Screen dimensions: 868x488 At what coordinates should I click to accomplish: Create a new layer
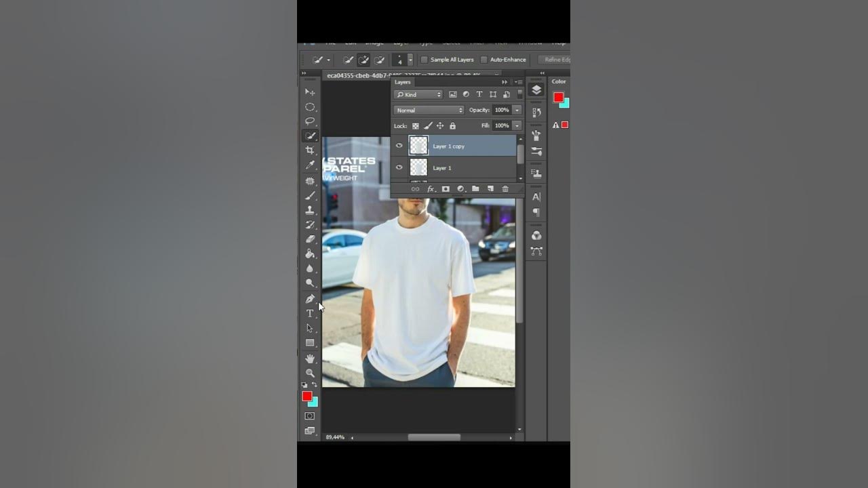(490, 189)
